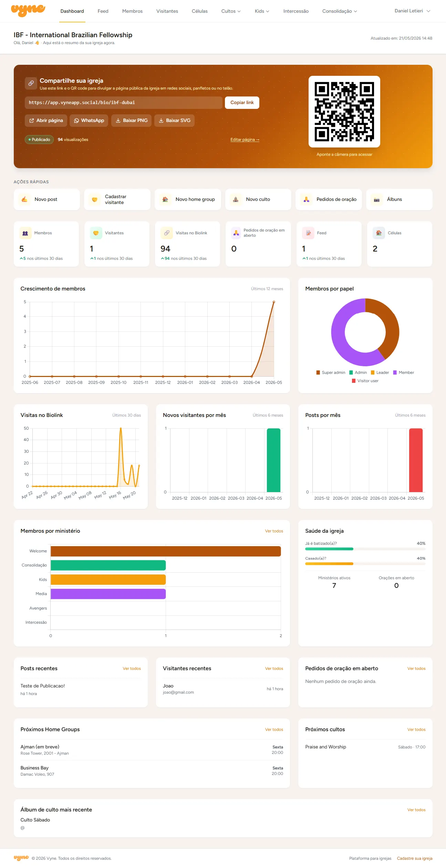The image size is (446, 868).
Task: Click the Novo post pencil icon
Action: point(24,199)
